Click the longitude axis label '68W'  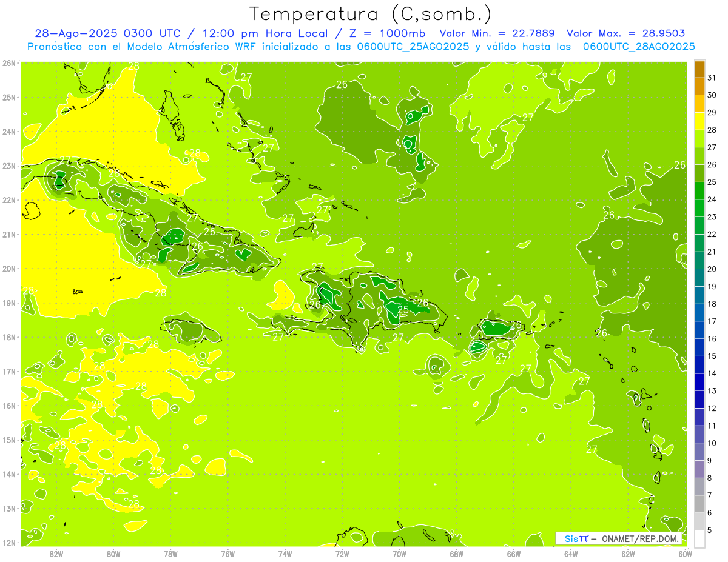[x=456, y=554]
